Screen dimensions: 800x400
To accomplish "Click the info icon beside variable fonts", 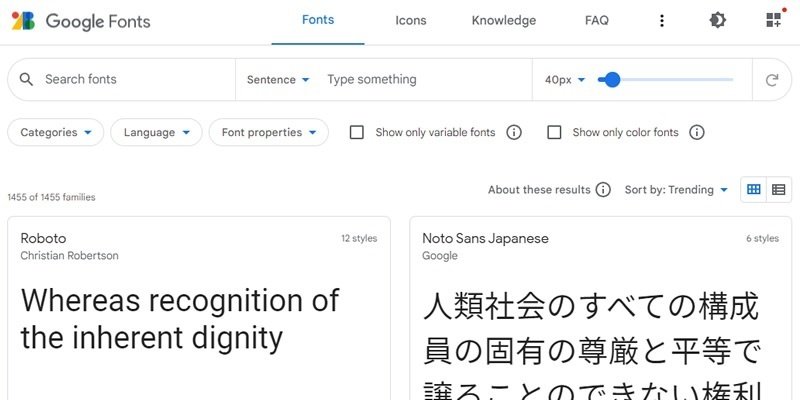I will click(x=514, y=133).
